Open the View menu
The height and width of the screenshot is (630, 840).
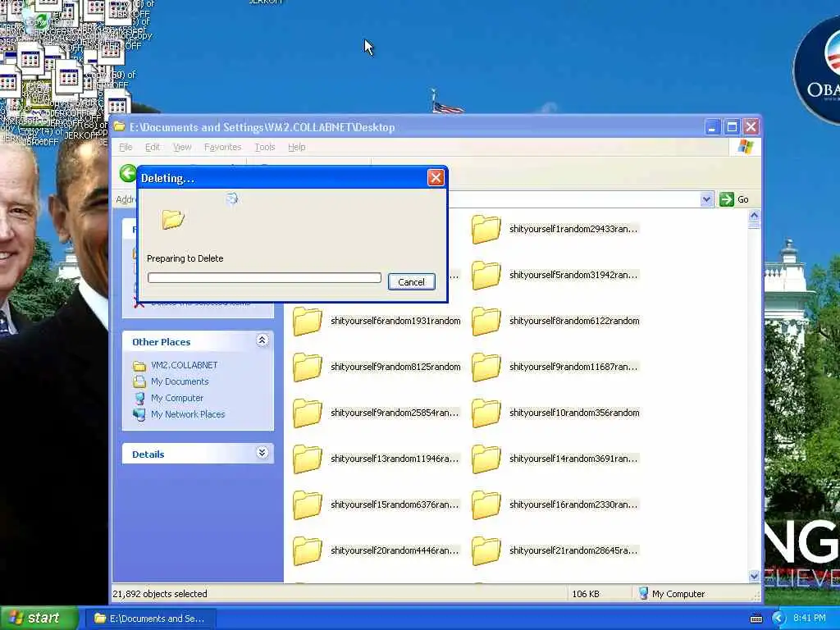[x=182, y=147]
